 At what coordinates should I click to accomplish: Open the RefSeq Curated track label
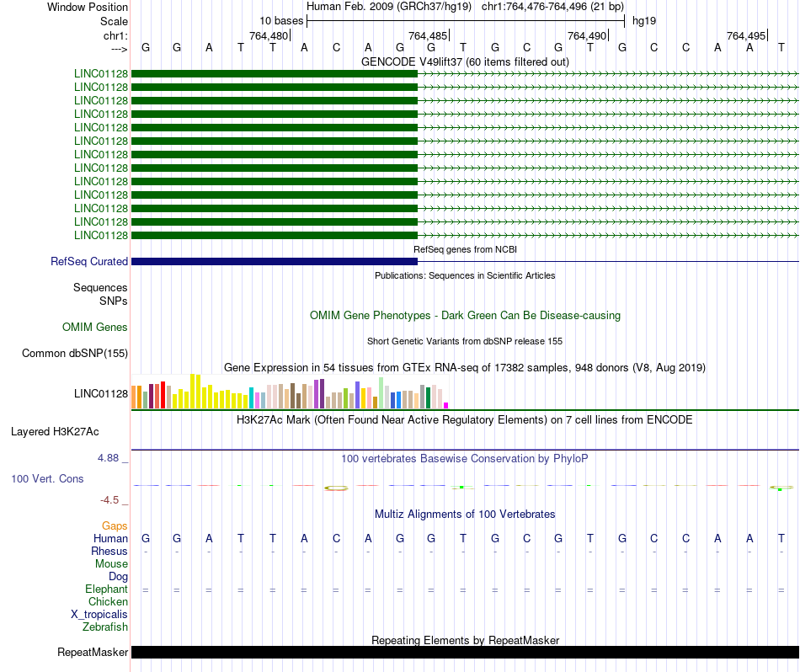pos(89,261)
